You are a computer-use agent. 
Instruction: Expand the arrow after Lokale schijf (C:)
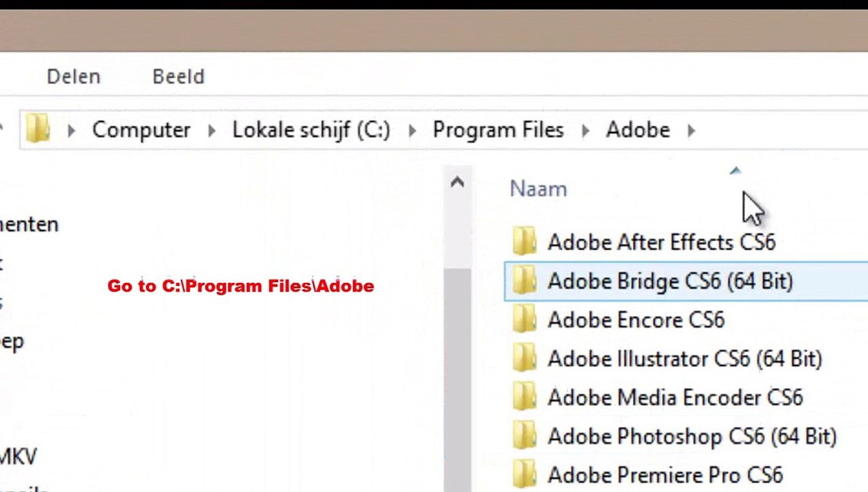tap(412, 130)
